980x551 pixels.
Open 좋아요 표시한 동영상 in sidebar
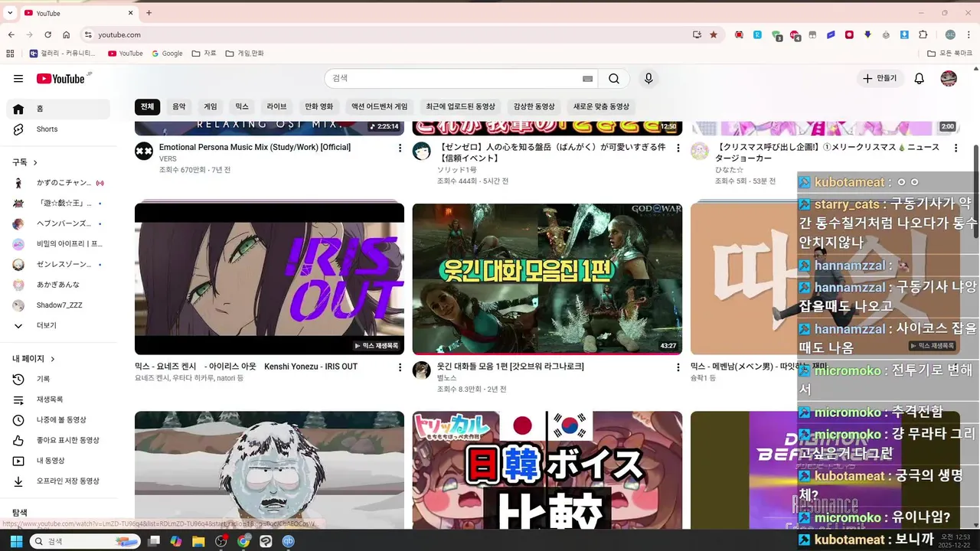(58, 440)
